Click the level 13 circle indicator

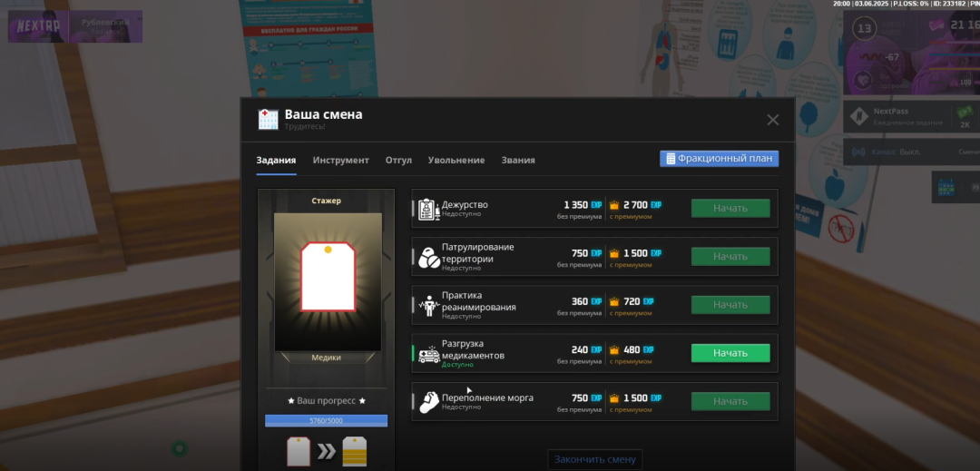(865, 29)
